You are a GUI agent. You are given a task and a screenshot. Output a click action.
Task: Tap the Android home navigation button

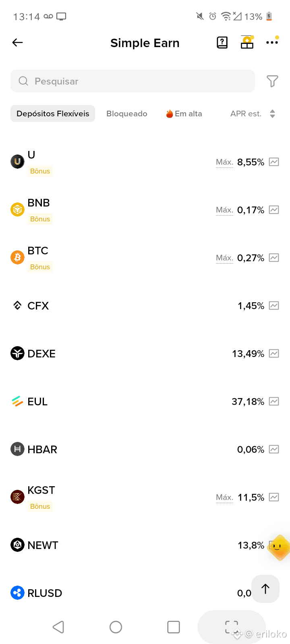pyautogui.click(x=116, y=627)
